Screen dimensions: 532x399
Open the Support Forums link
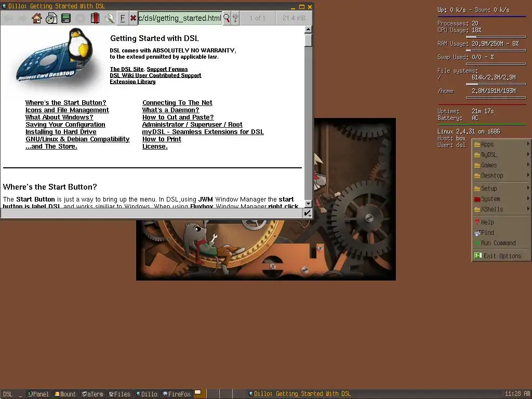tap(167, 69)
